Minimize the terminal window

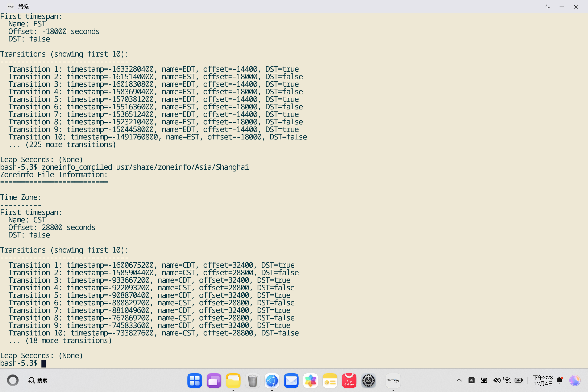pyautogui.click(x=561, y=7)
